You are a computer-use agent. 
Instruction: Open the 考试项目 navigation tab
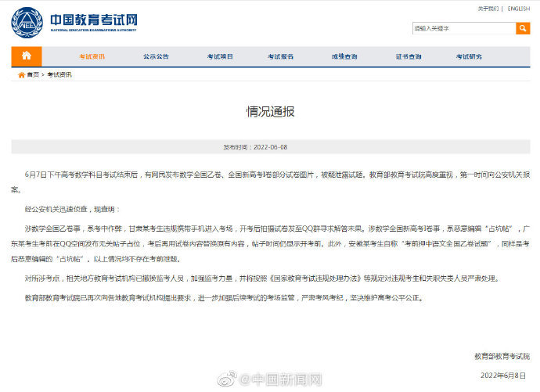point(220,56)
